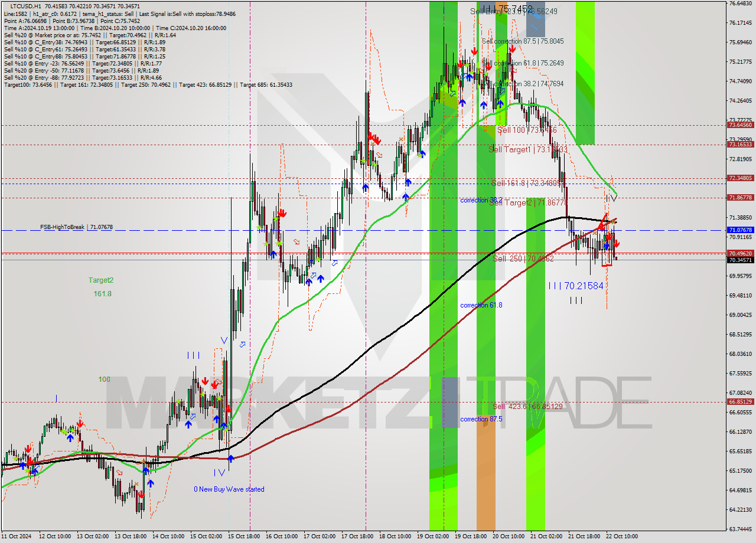The image size is (756, 543).
Task: Select the 'Sell 423.6 | 66.85129' label
Action: [527, 406]
